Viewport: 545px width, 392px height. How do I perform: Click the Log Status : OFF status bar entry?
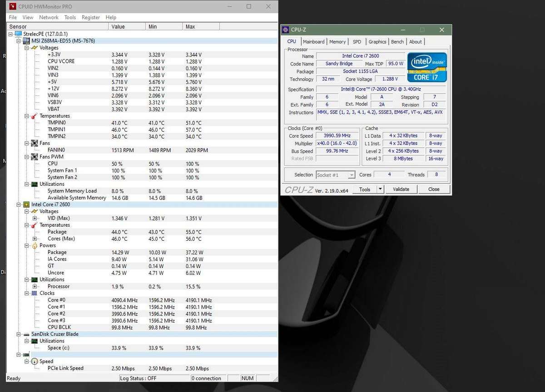(154, 378)
